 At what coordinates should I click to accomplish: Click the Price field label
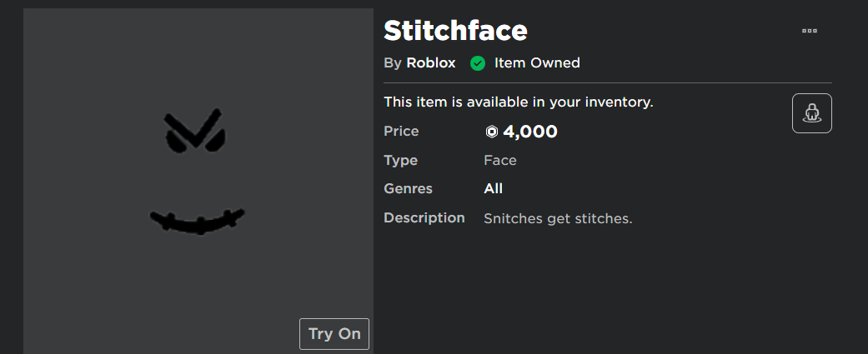401,132
